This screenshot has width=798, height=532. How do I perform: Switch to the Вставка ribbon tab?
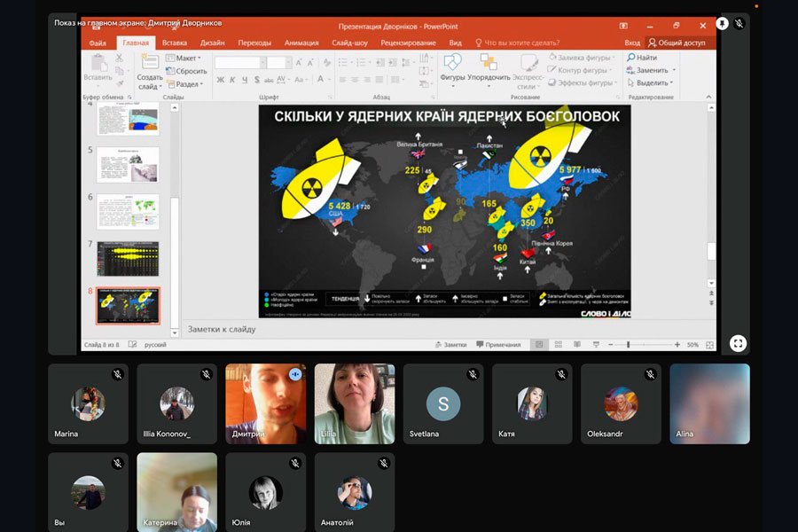click(x=175, y=42)
